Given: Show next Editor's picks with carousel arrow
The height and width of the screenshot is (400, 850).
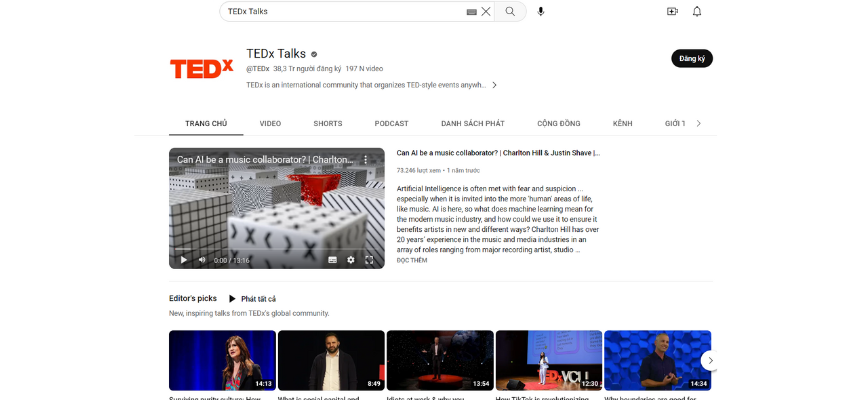Looking at the screenshot, I should coord(710,360).
